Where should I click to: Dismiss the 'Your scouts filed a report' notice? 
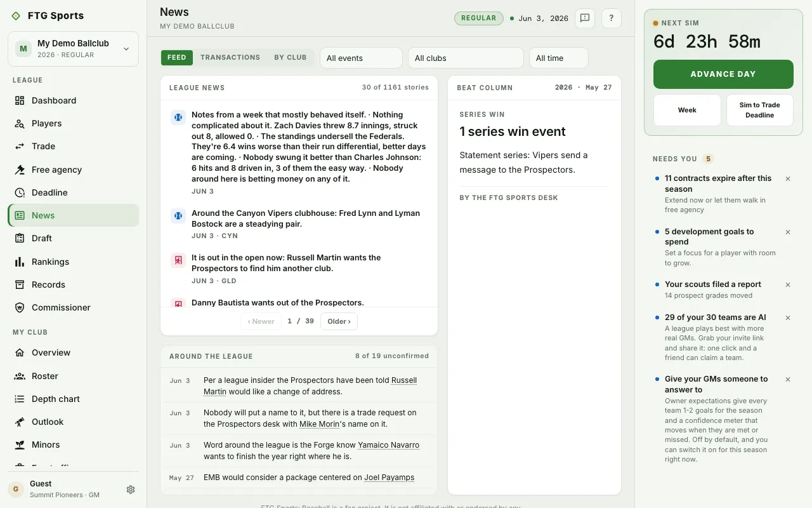(x=788, y=285)
